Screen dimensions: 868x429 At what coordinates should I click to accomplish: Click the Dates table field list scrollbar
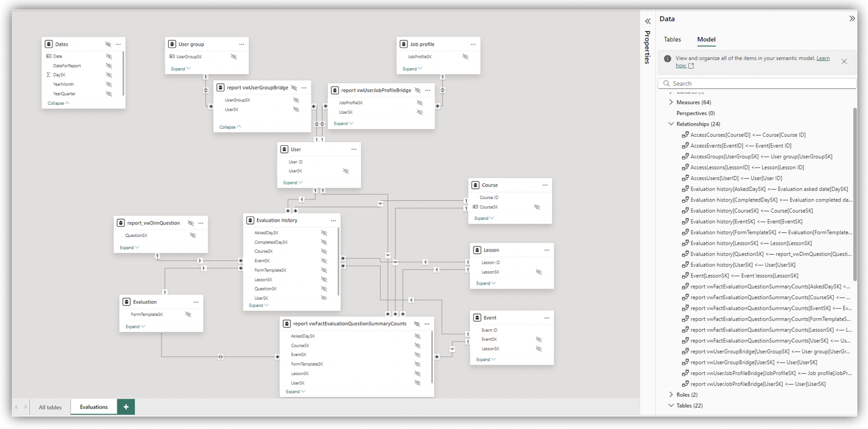[x=124, y=72]
